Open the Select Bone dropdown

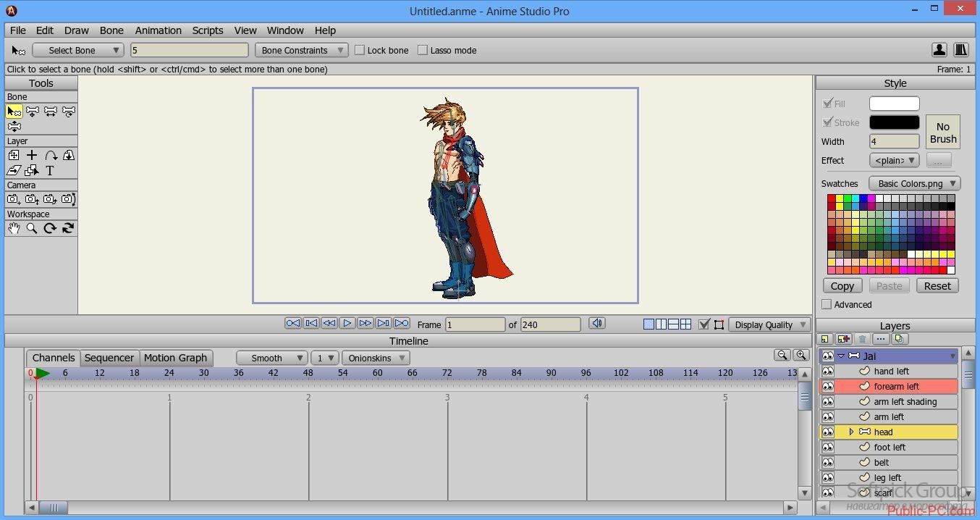point(78,50)
